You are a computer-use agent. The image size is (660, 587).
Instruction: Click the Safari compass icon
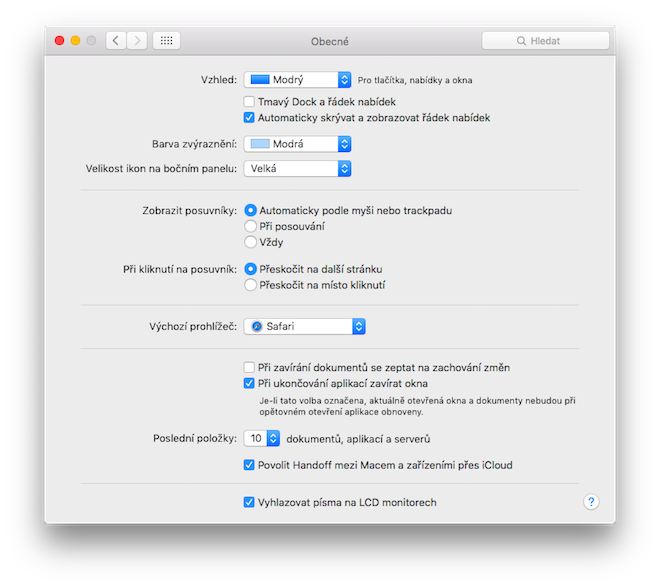[x=257, y=326]
